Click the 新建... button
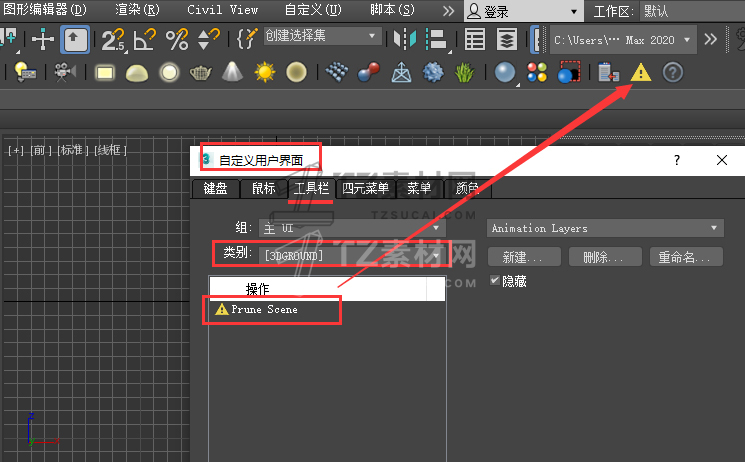745x462 pixels. pos(524,257)
